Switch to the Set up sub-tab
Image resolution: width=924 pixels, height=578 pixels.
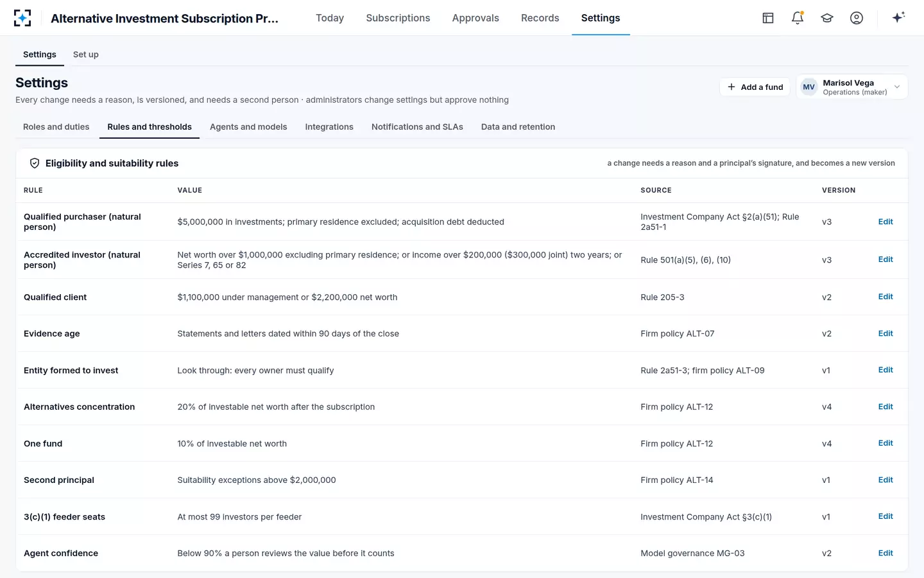tap(86, 55)
